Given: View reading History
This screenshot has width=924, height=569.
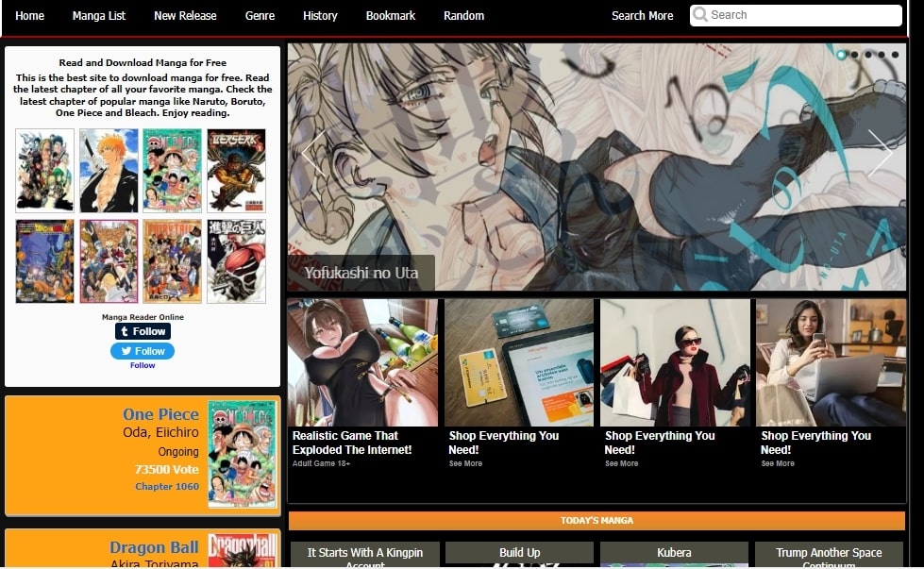Looking at the screenshot, I should [x=320, y=16].
